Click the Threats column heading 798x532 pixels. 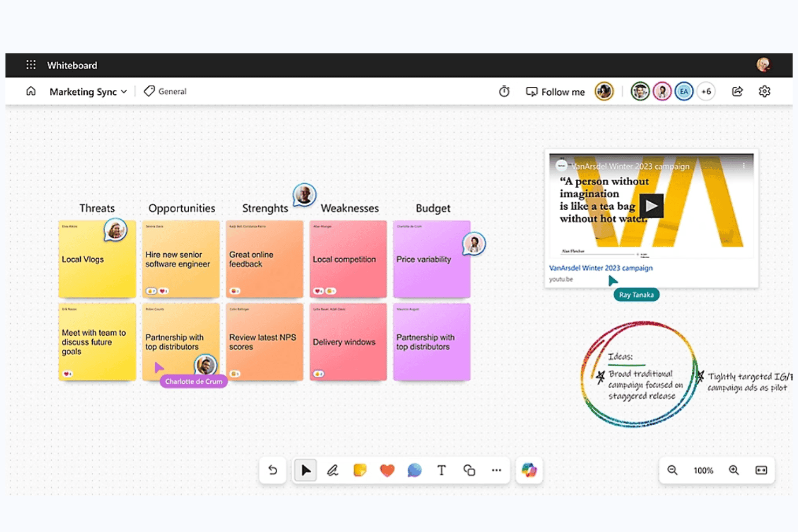pos(97,208)
